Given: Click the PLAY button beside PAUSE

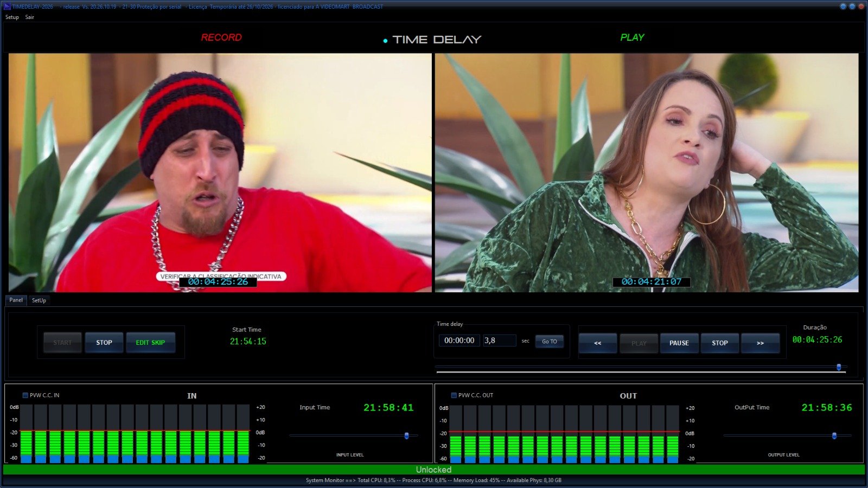Looking at the screenshot, I should pos(639,343).
